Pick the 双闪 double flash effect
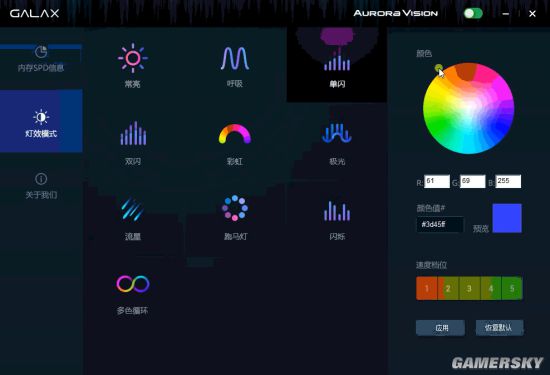Screen dimensions: 550x375 [x=133, y=133]
